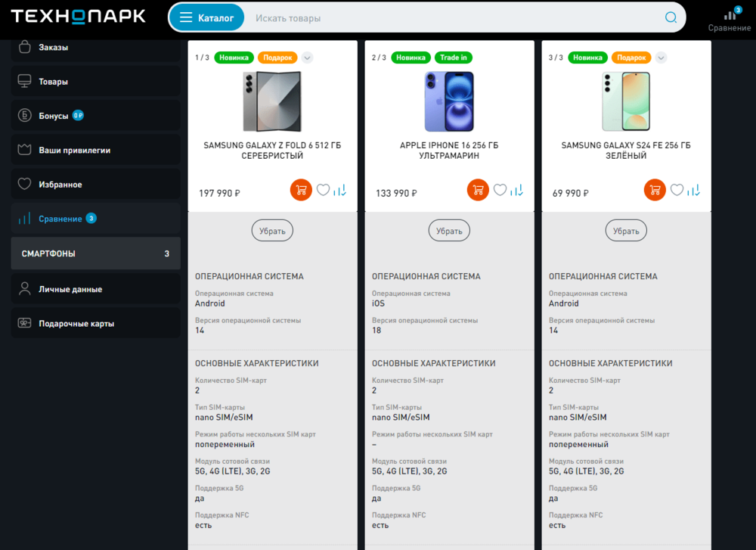
Task: Toggle favorite heart for Galaxy Z Fold 6
Action: pos(323,190)
